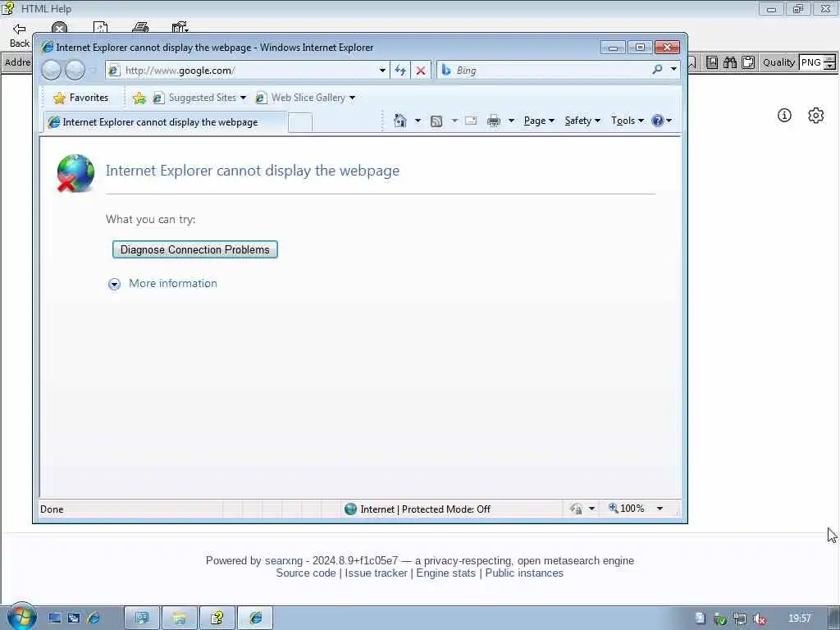Open the Safety menu
The height and width of the screenshot is (630, 840).
[582, 121]
